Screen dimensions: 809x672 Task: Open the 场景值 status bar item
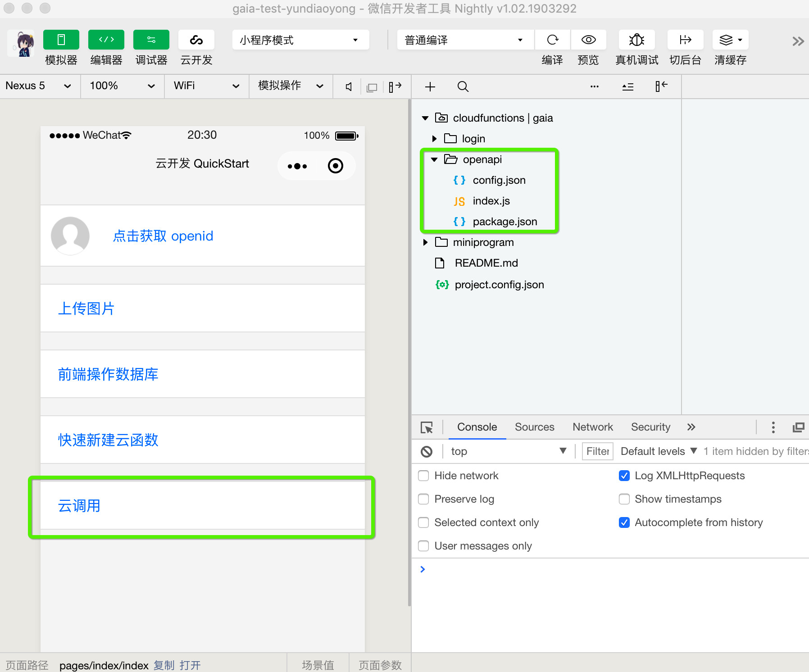pos(318,665)
